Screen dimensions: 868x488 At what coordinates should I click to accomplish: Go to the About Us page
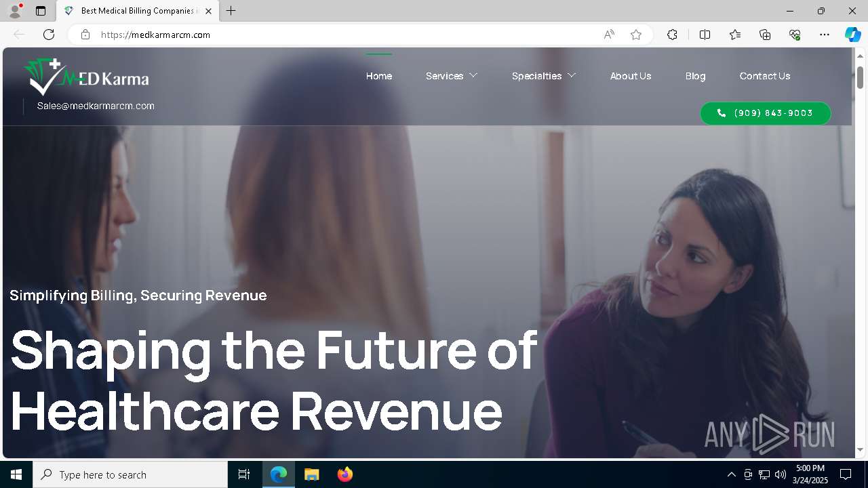point(631,76)
